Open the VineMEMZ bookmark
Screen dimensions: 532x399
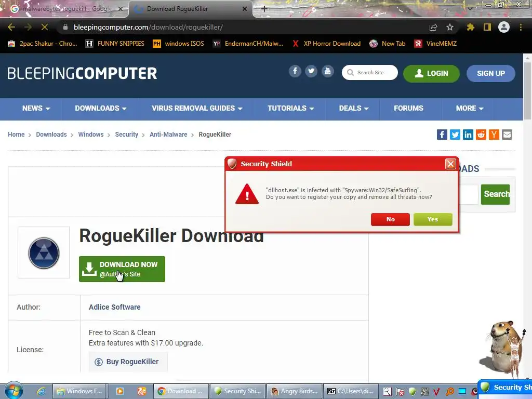tap(435, 44)
